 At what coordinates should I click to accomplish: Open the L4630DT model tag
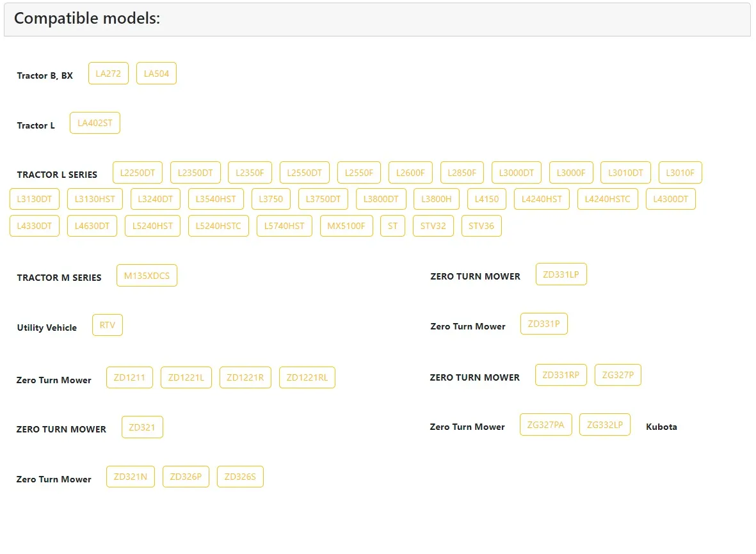(x=92, y=226)
